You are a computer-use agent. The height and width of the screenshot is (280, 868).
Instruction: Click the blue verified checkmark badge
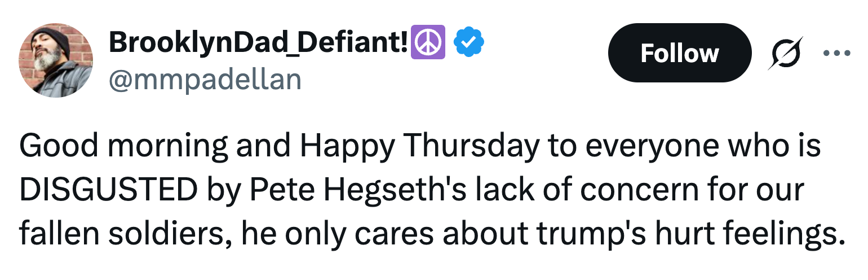(x=467, y=42)
